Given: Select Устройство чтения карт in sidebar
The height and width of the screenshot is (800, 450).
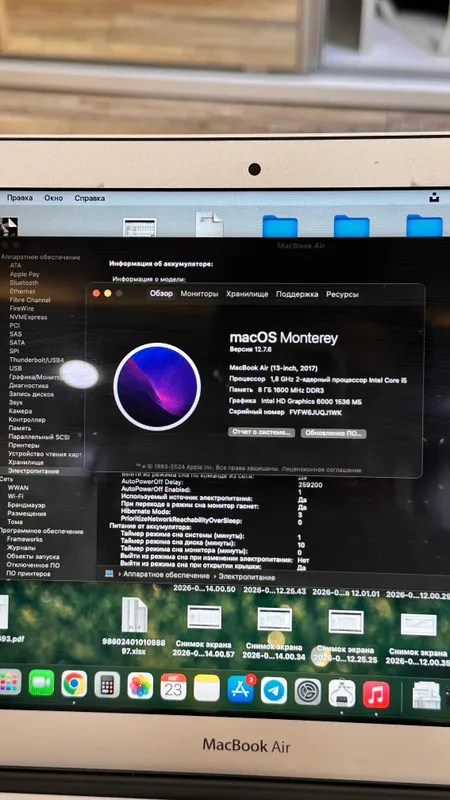Looking at the screenshot, I should tap(45, 454).
